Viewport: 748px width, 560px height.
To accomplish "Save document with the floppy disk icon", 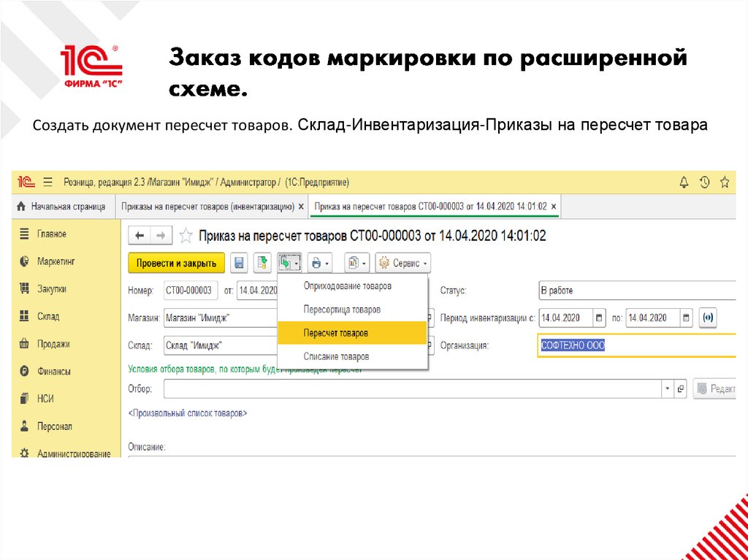I will (x=239, y=264).
